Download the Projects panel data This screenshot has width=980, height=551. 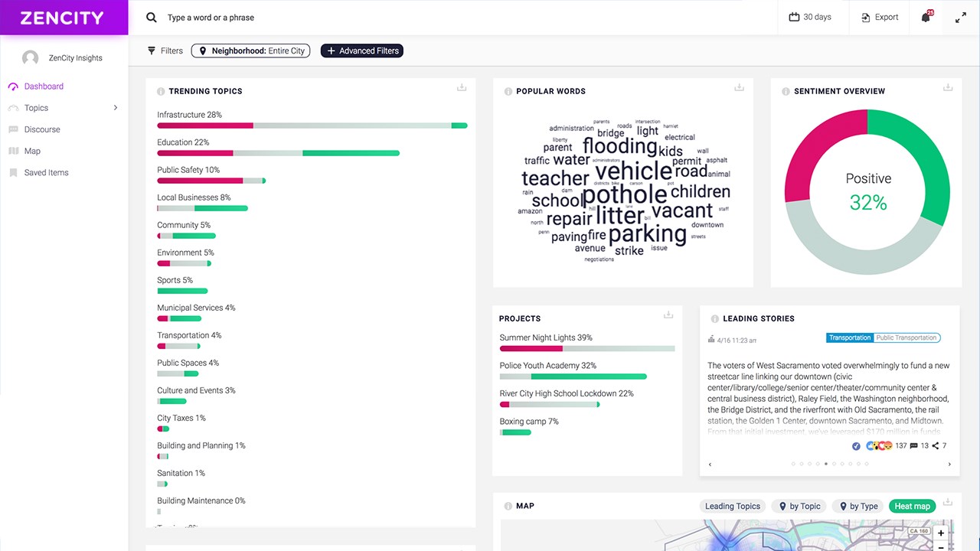tap(668, 315)
